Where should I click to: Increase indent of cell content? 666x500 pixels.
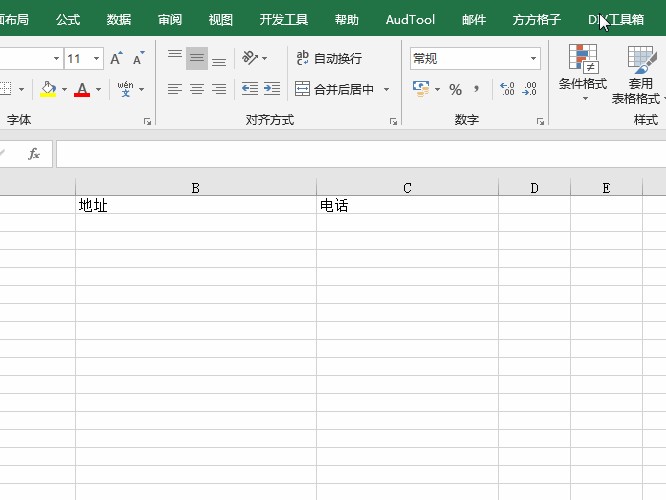coord(271,89)
